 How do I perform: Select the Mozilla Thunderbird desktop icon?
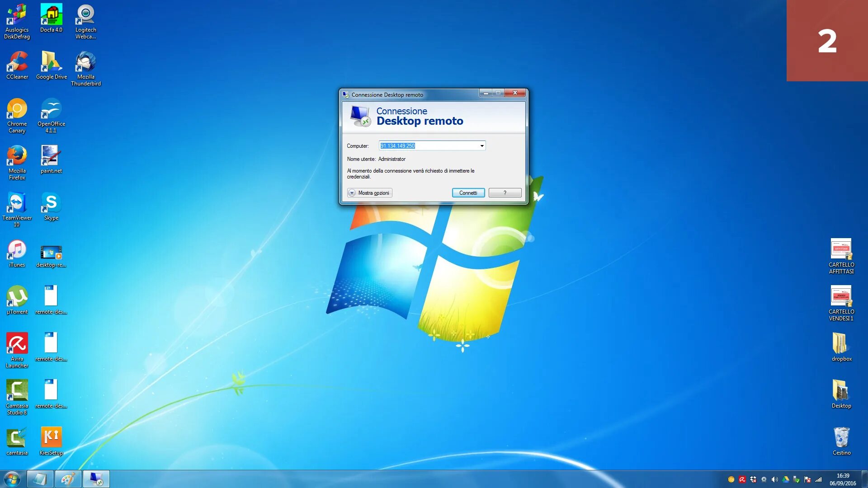85,68
